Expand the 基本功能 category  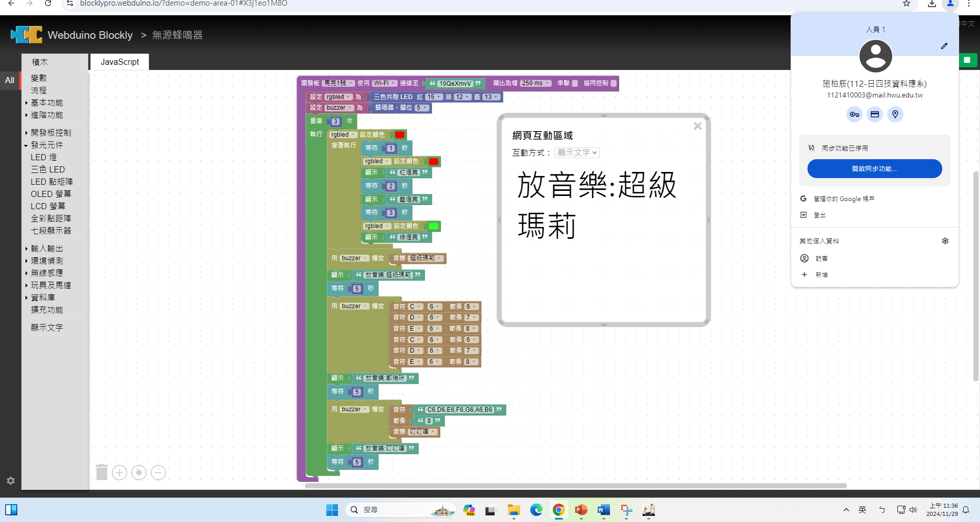click(x=46, y=103)
